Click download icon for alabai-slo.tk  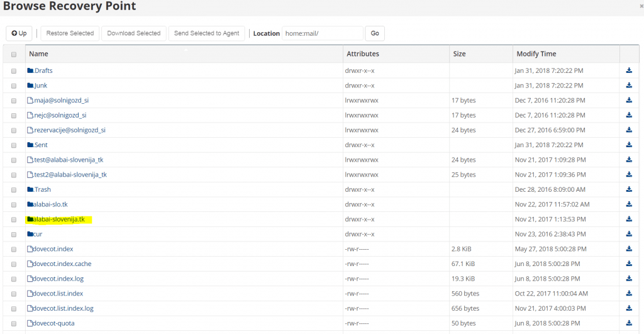[x=629, y=204]
